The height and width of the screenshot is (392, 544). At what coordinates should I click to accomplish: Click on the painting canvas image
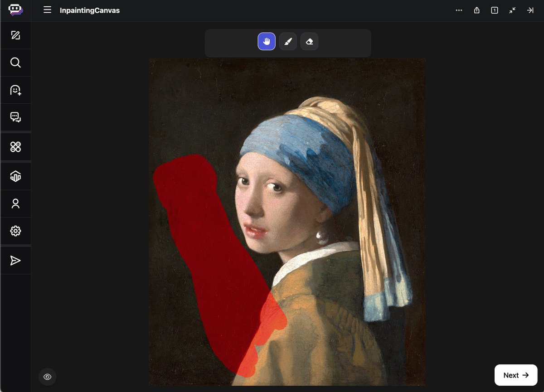coord(287,222)
